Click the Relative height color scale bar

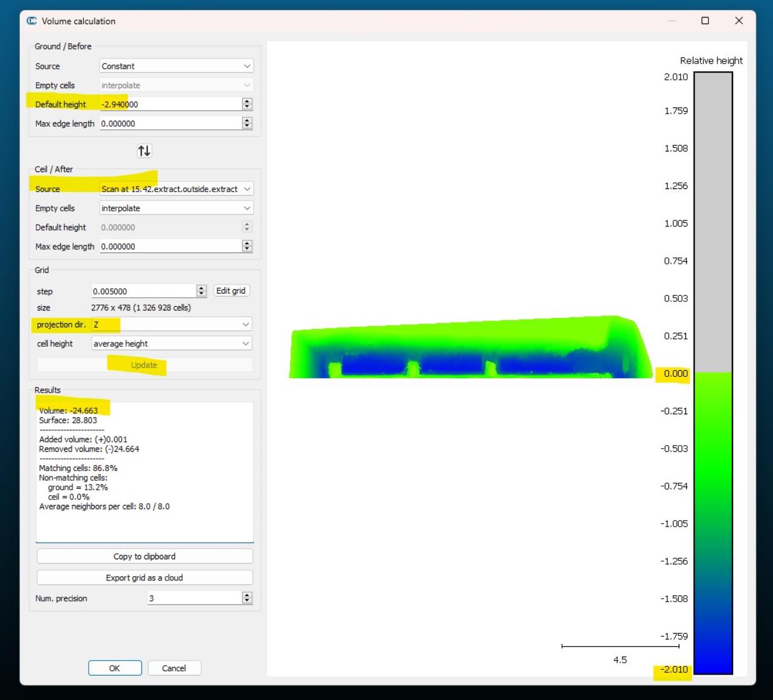coord(713,373)
